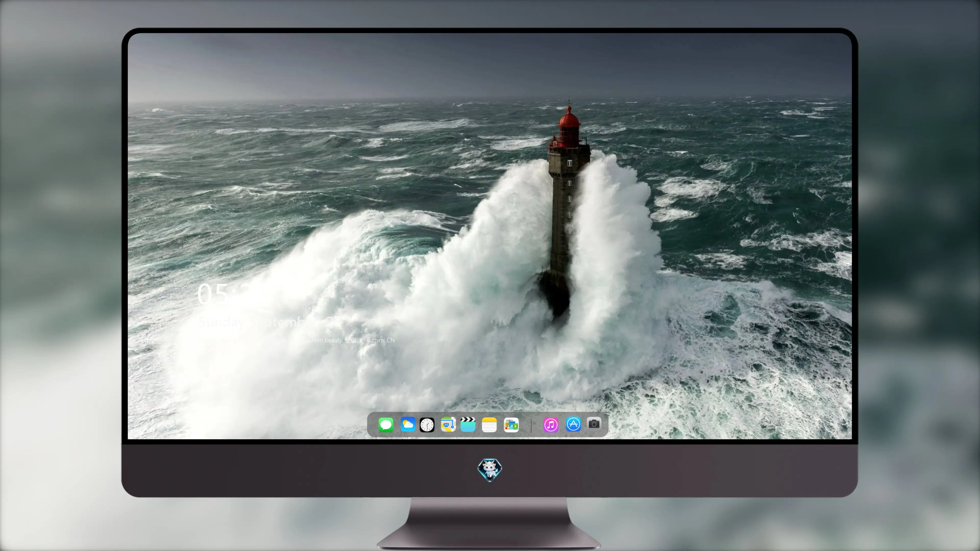
Task: Open the Videos clapperboard app
Action: [468, 424]
